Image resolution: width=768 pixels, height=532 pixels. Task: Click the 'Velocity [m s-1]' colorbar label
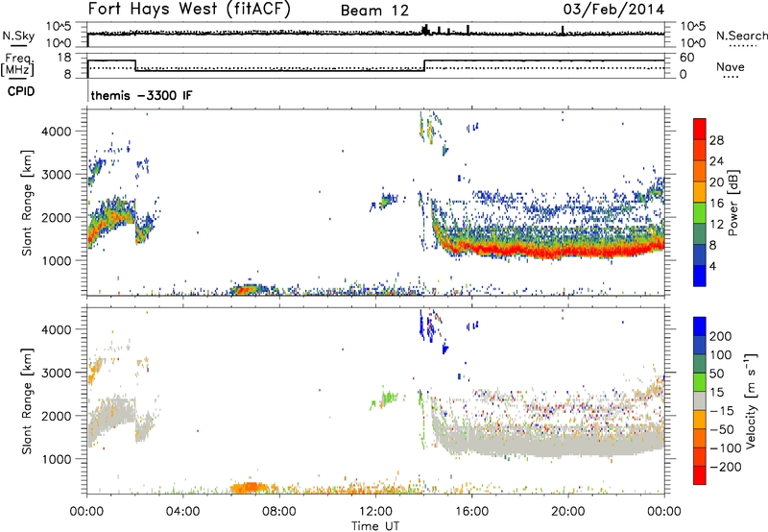point(751,400)
